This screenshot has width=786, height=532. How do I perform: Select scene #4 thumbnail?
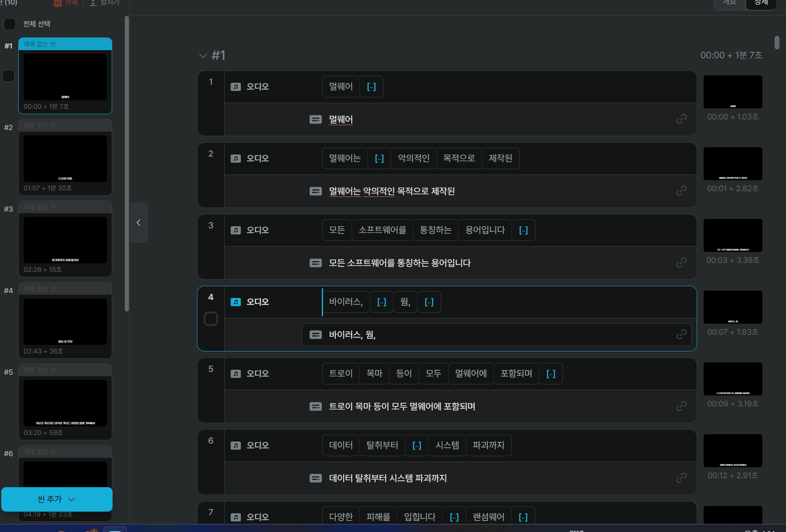pos(65,322)
